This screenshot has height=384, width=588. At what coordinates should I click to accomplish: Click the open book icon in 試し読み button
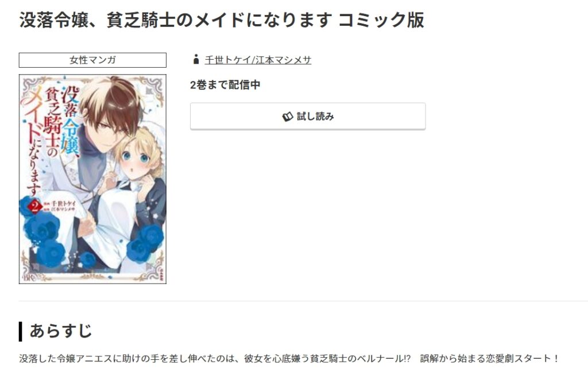[x=287, y=117]
